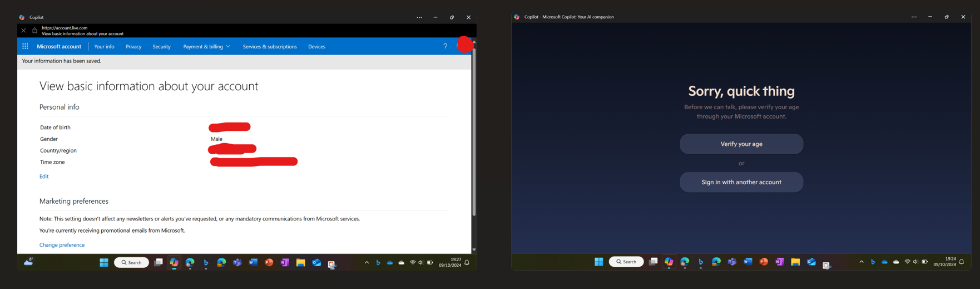Open the Copilot app icon on the 19:24 taskbar
Viewport: 980px width, 289px height.
669,262
